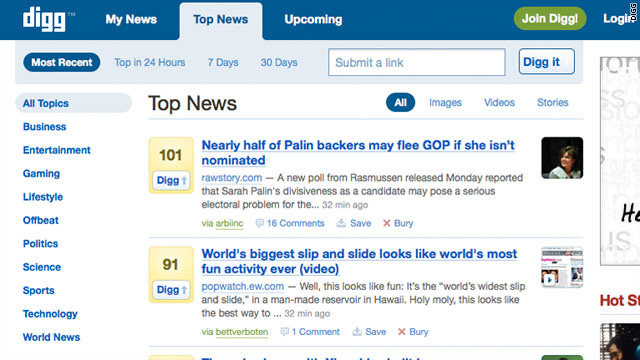This screenshot has width=640, height=360.
Task: Select Most Recent filter
Action: click(x=62, y=62)
